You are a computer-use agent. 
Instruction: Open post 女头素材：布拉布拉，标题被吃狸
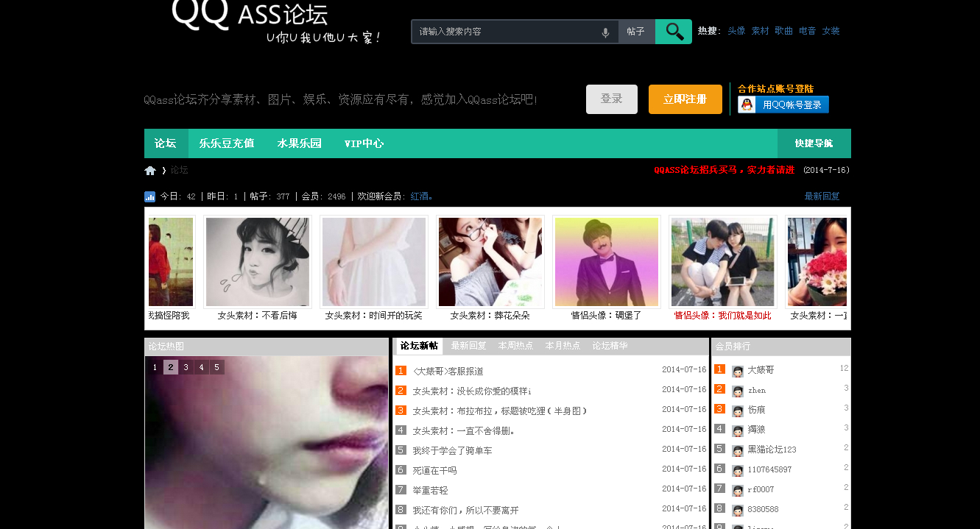click(x=499, y=411)
